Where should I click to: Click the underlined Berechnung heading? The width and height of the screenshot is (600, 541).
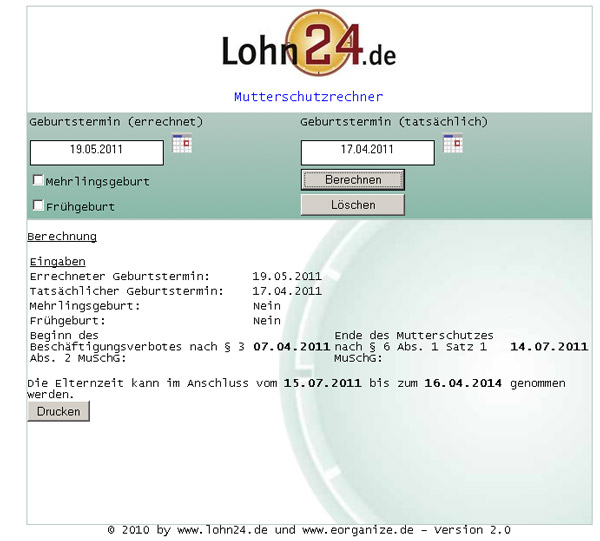pos(62,237)
